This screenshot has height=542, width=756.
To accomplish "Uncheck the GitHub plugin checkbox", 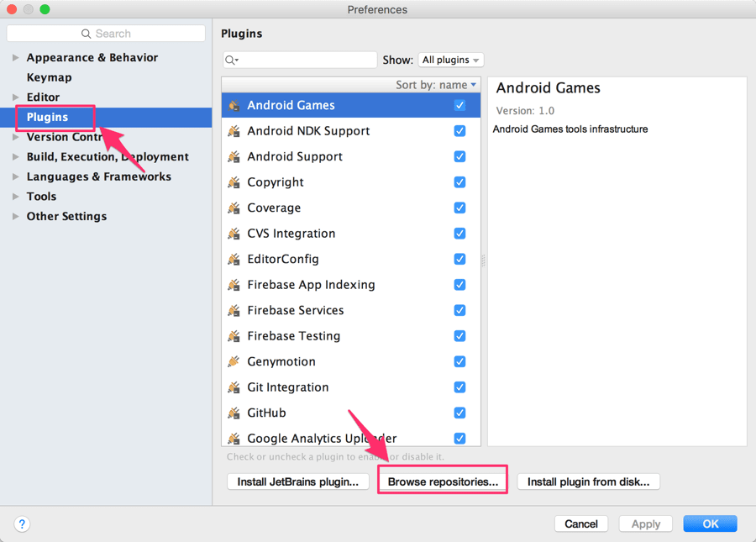I will click(459, 413).
